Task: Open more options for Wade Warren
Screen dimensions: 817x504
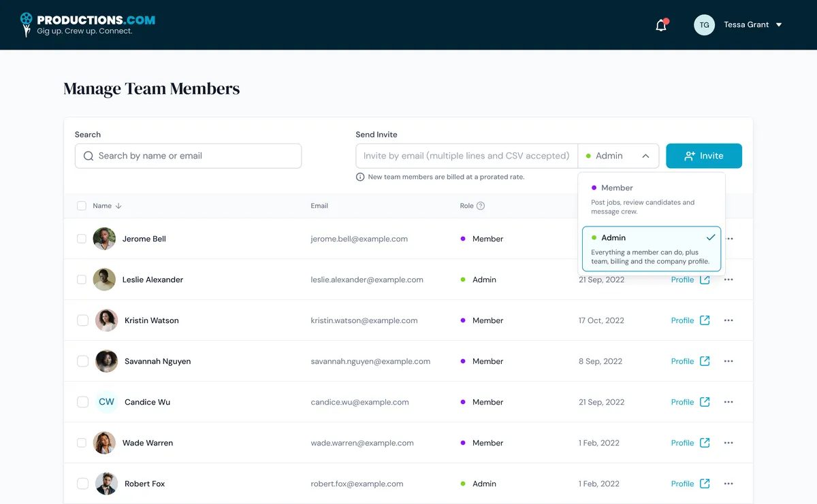Action: click(x=728, y=443)
